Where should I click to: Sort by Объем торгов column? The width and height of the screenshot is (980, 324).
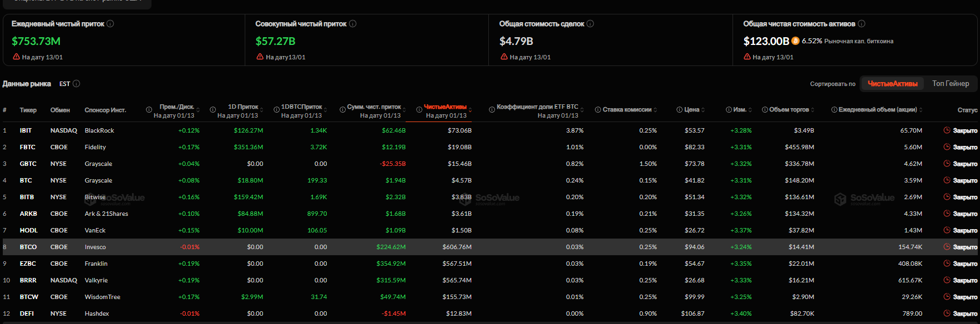812,110
